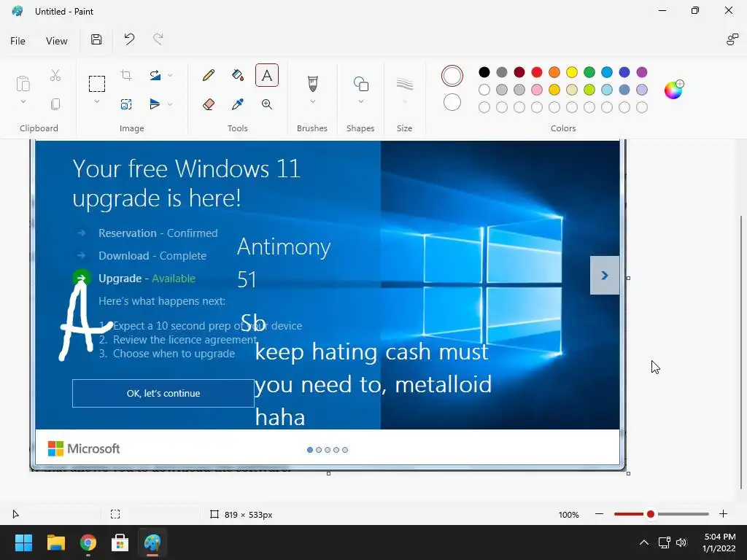Select the Eraser tool
This screenshot has width=747, height=560.
click(208, 104)
